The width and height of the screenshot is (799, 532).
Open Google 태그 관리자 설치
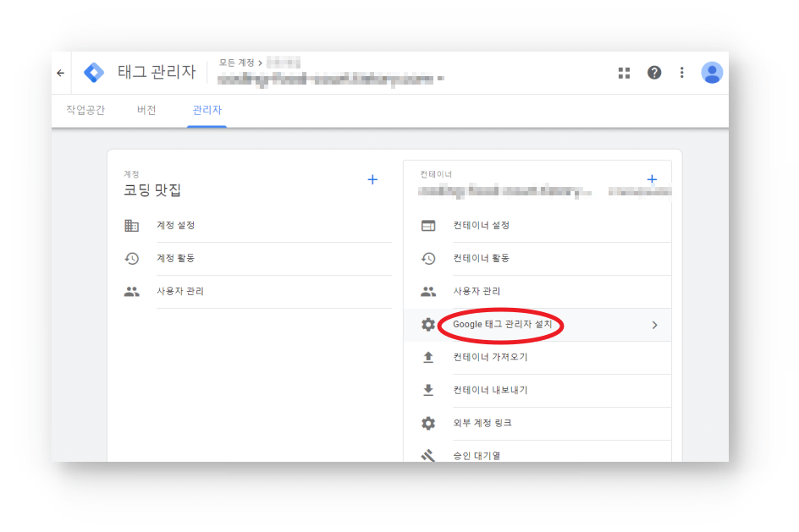(537, 324)
